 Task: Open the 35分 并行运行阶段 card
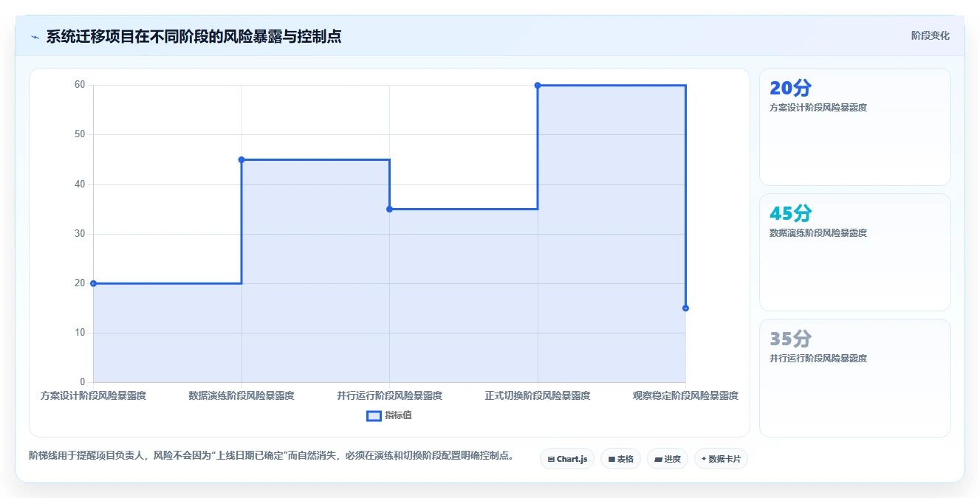coord(855,378)
